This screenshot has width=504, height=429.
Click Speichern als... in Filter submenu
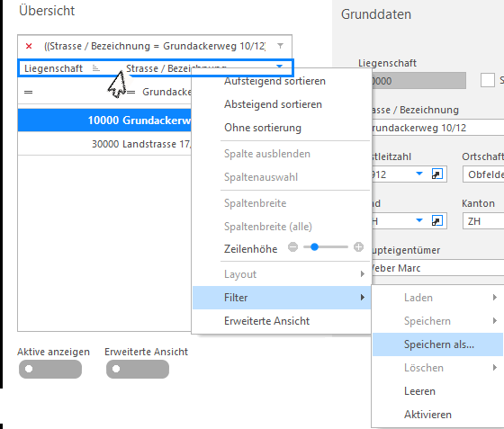click(x=437, y=344)
